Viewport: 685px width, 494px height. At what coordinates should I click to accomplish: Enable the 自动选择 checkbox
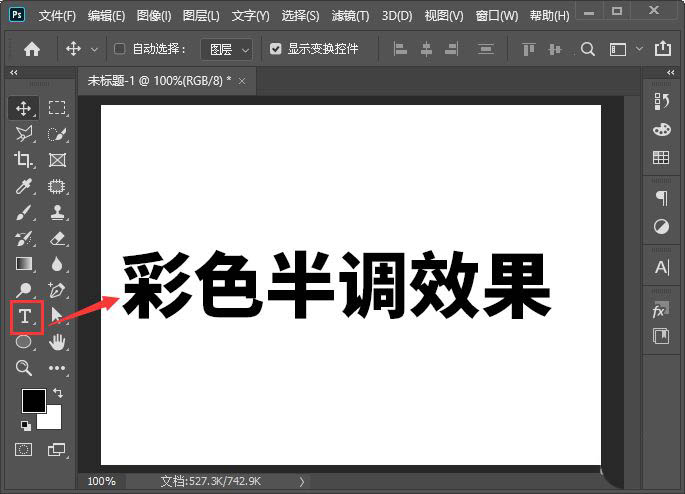click(119, 48)
